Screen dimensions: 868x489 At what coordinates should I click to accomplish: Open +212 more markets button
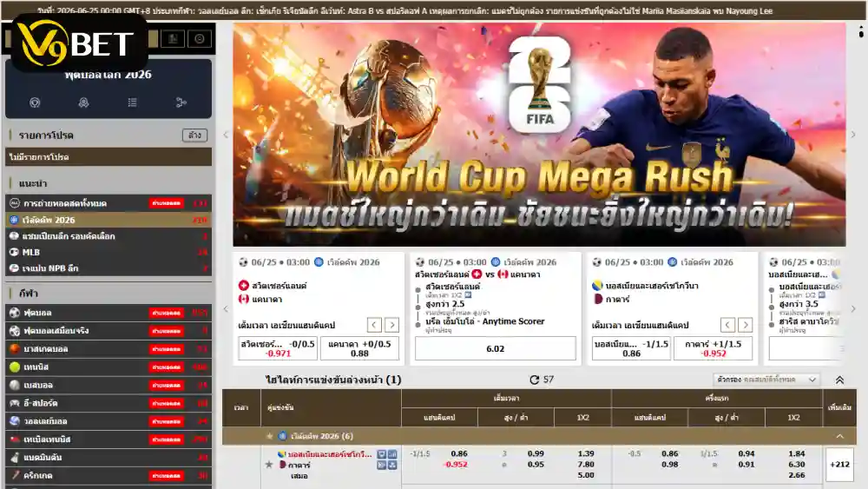(839, 465)
